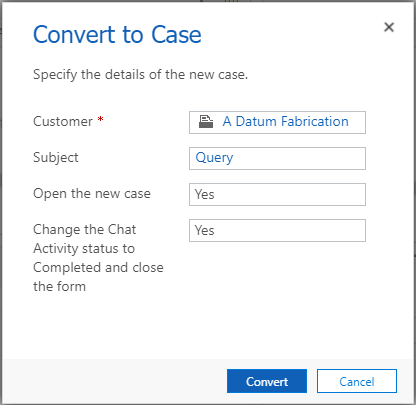Viewport: 416px width, 405px height.
Task: Click the Specify the details instruction text
Action: point(140,74)
